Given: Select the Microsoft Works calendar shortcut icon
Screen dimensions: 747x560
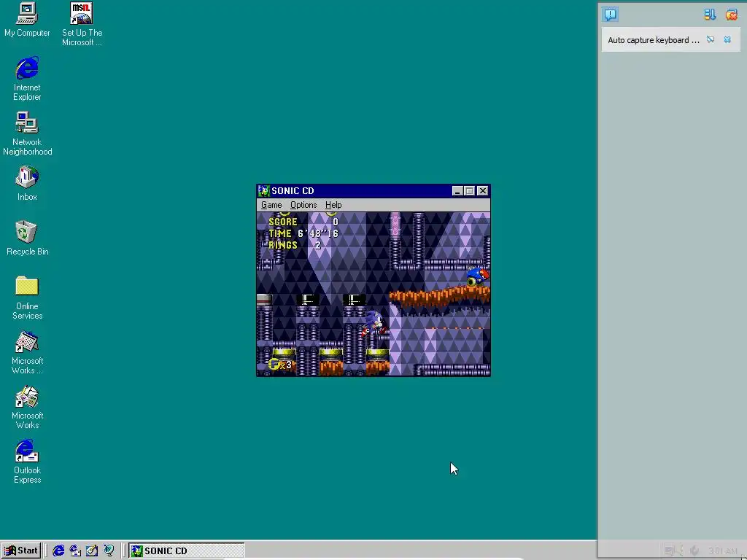Looking at the screenshot, I should pos(27,352).
